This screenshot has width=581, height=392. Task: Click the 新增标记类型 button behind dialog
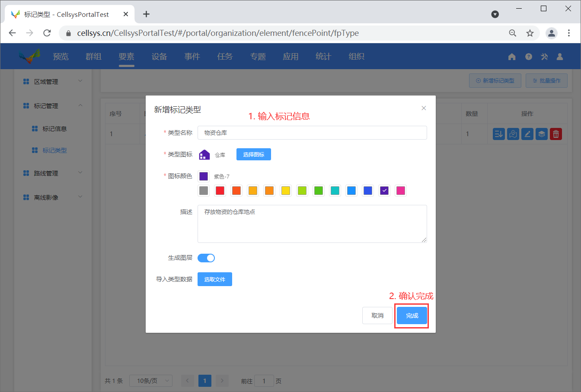coord(495,81)
